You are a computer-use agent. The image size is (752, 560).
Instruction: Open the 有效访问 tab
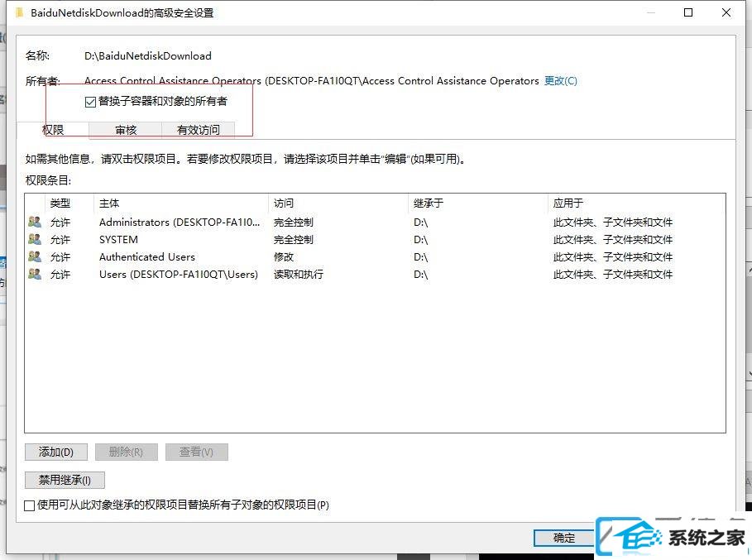(198, 130)
